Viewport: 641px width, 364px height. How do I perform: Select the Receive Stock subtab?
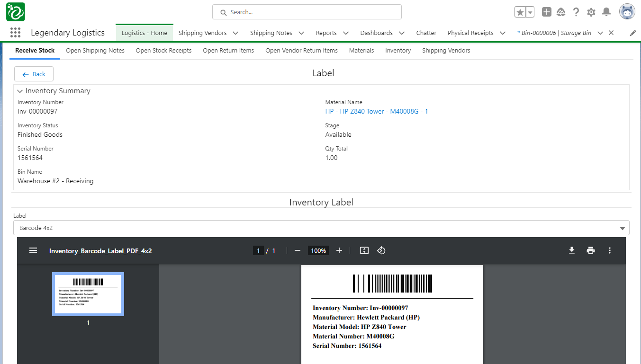point(35,50)
